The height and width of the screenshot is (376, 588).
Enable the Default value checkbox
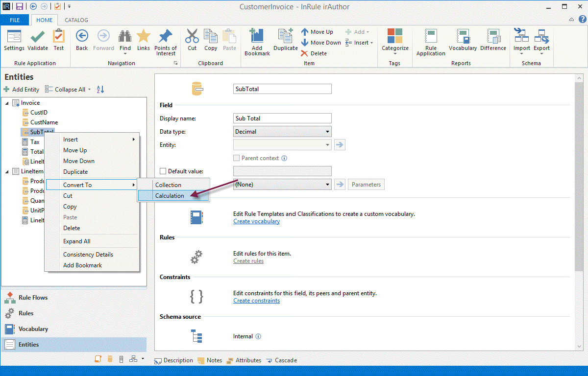[164, 171]
